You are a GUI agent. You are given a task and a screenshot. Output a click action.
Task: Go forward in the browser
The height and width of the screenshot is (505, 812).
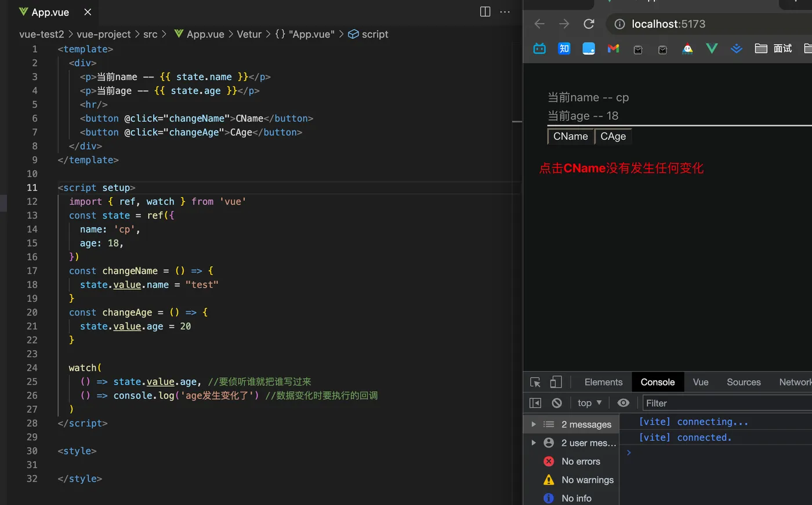click(564, 24)
